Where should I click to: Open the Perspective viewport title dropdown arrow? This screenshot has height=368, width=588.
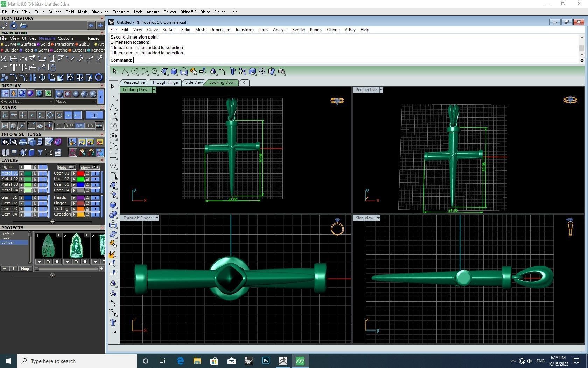tap(381, 90)
